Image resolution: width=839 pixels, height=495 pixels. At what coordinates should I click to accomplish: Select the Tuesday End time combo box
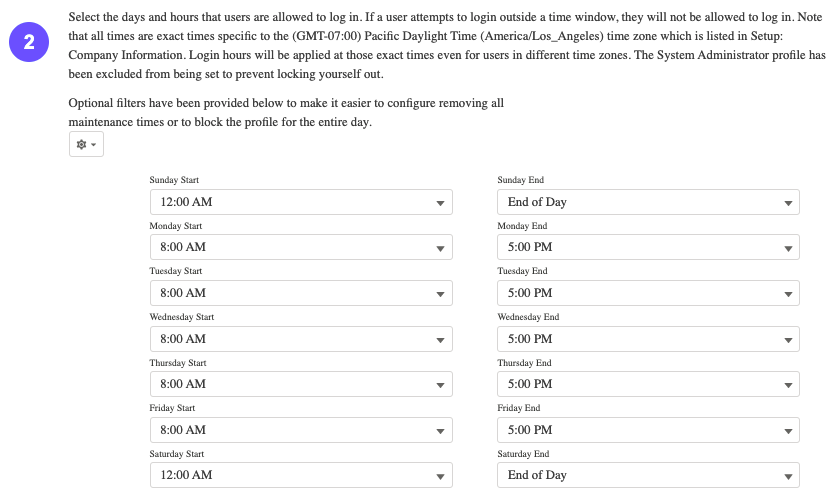pyautogui.click(x=648, y=293)
